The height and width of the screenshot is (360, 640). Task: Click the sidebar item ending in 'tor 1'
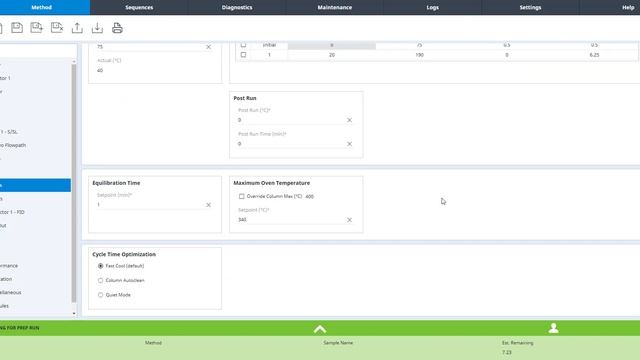[x=5, y=78]
